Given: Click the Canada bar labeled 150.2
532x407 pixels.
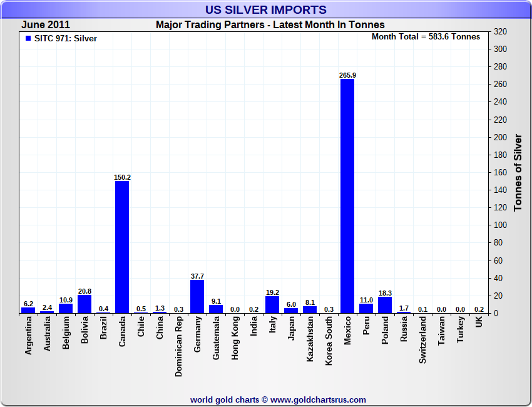Looking at the screenshot, I should (122, 247).
